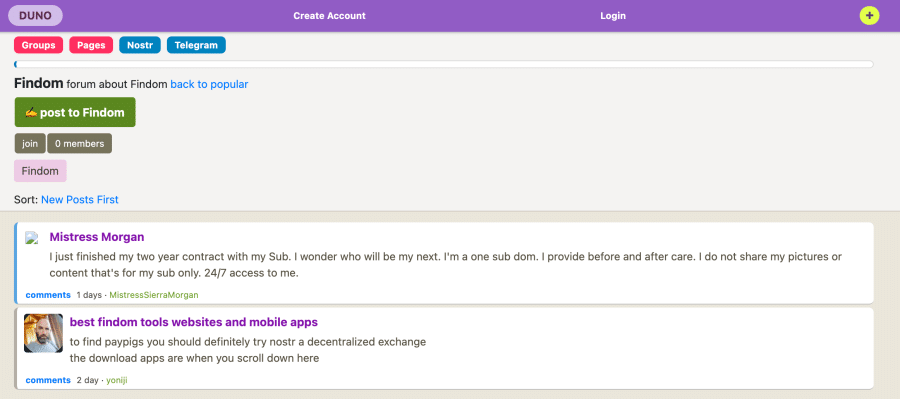Screen dimensions: 900x399
Task: Click the yellow plus icon in header
Action: (869, 16)
